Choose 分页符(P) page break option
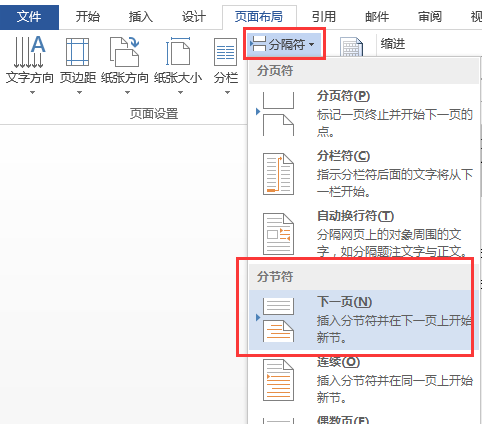 pos(364,114)
